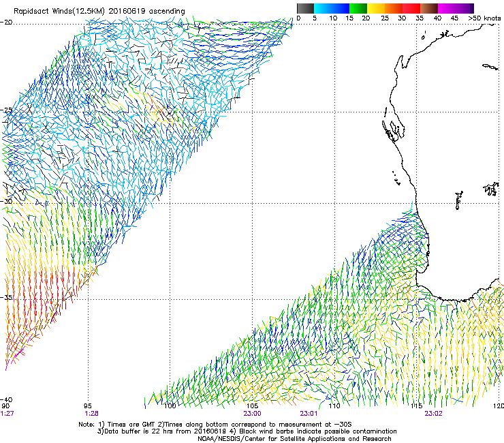
Task: Click the '>50 knots' legend label
Action: point(484,18)
